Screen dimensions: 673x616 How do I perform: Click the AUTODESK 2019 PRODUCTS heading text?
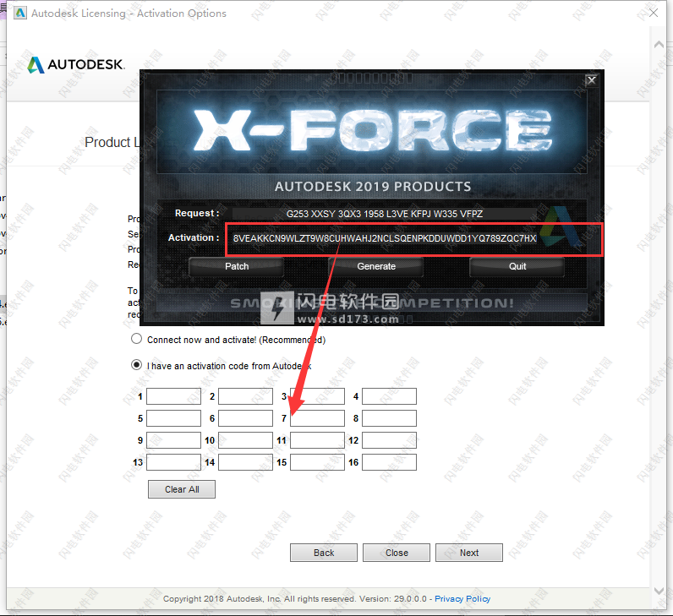coord(373,187)
